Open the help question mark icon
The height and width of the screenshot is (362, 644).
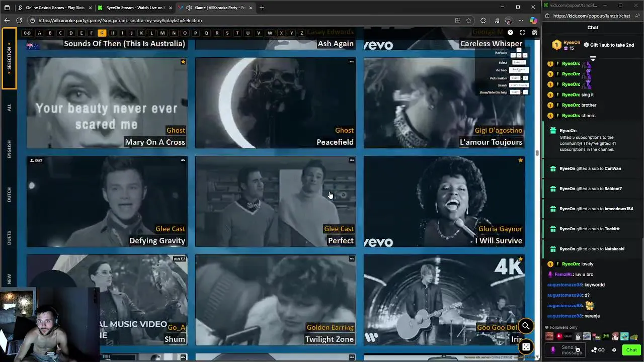tap(510, 33)
